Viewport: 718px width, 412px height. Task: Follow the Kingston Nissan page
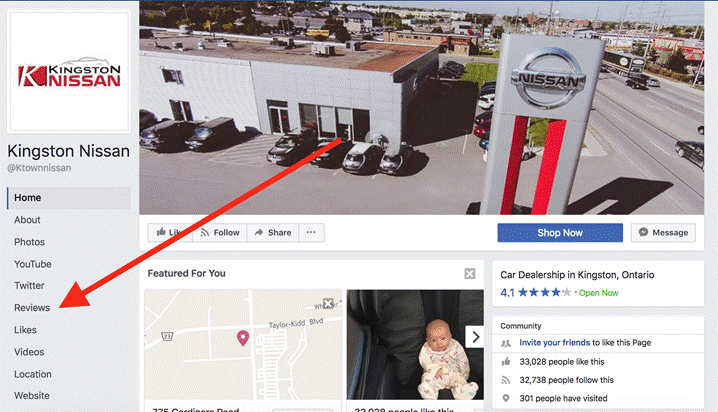220,233
